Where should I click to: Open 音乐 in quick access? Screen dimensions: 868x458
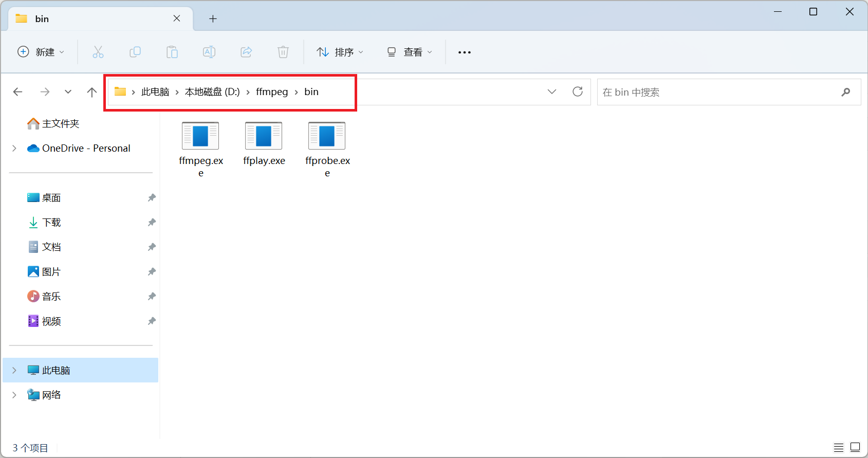click(x=44, y=296)
